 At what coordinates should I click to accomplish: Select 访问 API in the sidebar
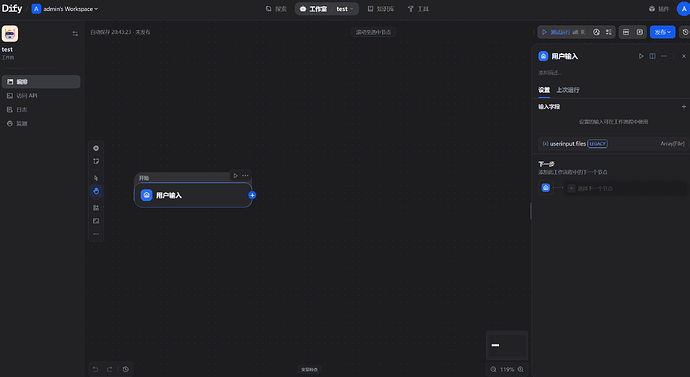[41, 95]
